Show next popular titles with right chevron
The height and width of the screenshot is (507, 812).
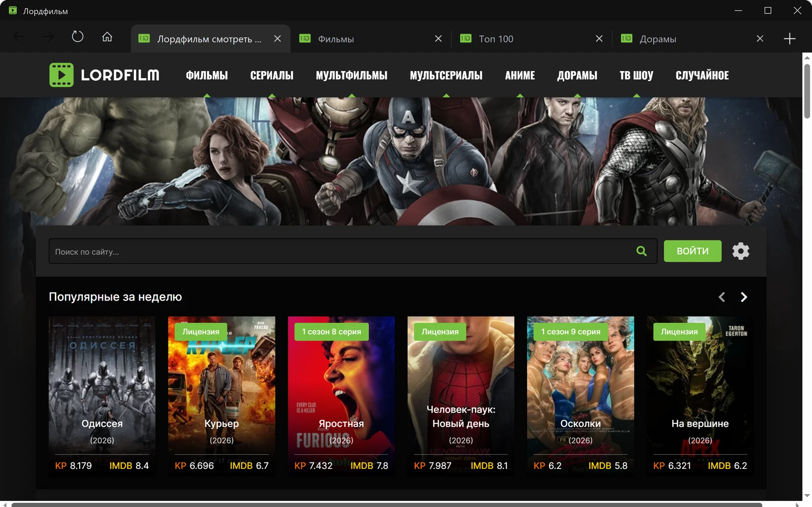(x=744, y=297)
